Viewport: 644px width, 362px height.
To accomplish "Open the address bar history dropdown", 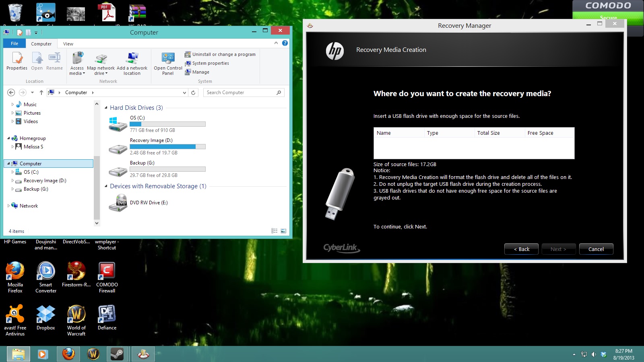I will (x=184, y=93).
